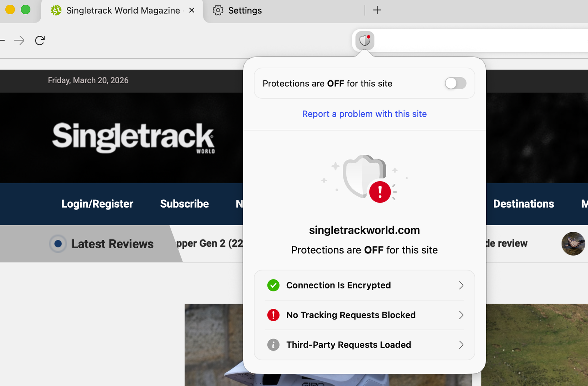588x386 pixels.
Task: Open the Login/Register link
Action: click(97, 204)
